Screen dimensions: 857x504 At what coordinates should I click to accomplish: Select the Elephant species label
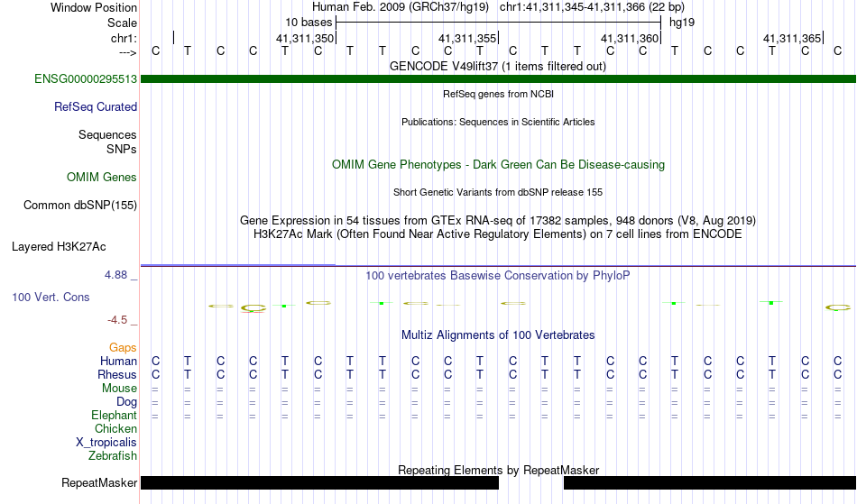tap(114, 416)
